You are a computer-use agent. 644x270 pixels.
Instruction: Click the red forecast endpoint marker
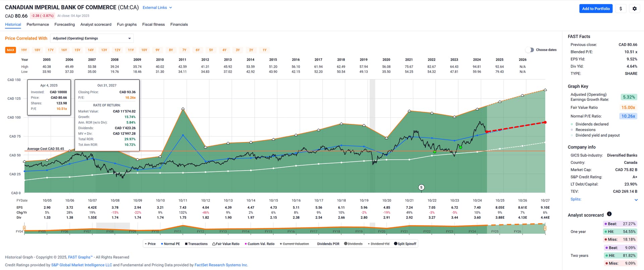pos(545,122)
